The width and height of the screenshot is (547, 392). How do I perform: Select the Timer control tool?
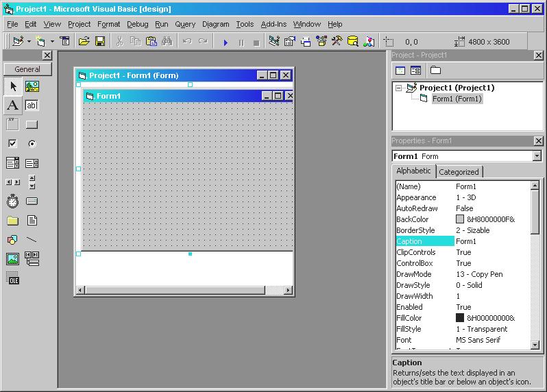point(13,201)
